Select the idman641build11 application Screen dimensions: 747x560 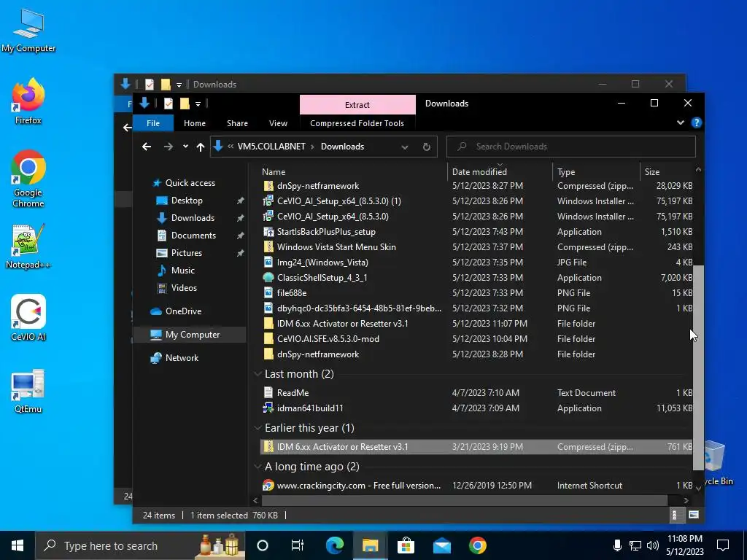click(x=476, y=408)
